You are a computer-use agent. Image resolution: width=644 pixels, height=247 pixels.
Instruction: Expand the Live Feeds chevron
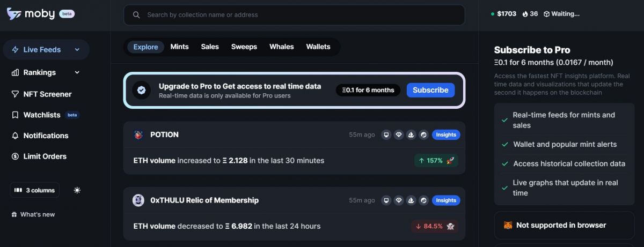[77, 50]
